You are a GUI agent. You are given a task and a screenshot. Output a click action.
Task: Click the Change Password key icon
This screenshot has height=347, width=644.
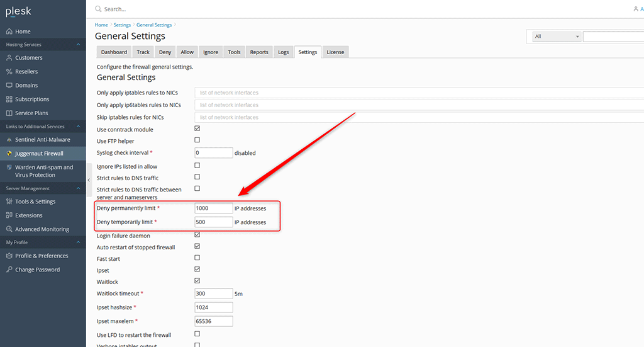[x=9, y=270]
